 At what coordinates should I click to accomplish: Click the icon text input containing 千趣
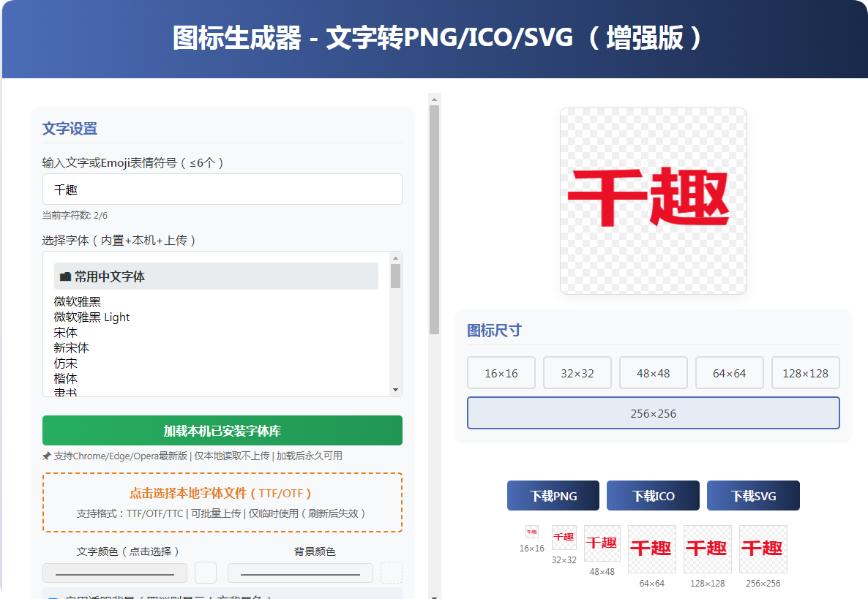click(222, 189)
